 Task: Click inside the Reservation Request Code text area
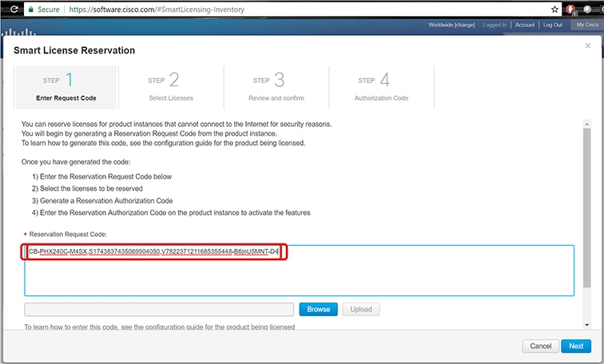pyautogui.click(x=299, y=271)
